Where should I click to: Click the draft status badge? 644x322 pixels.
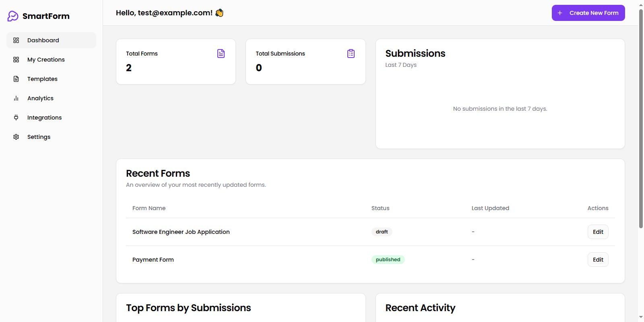382,232
